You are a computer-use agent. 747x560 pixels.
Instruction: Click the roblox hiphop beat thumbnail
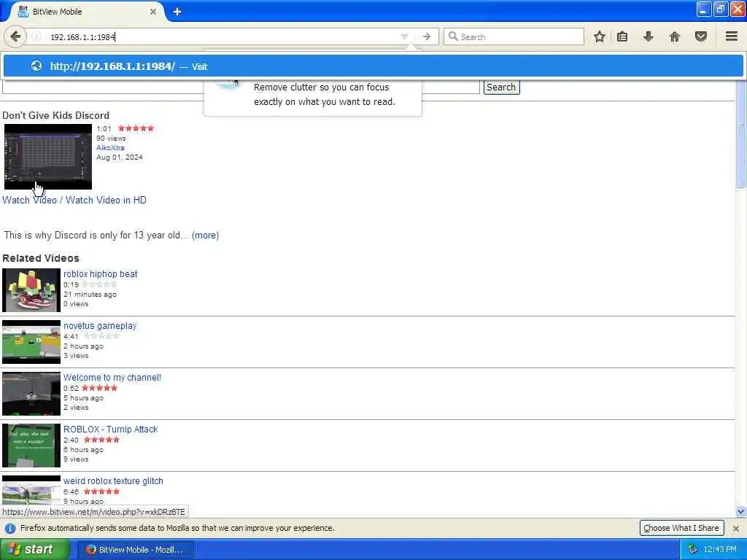(31, 290)
